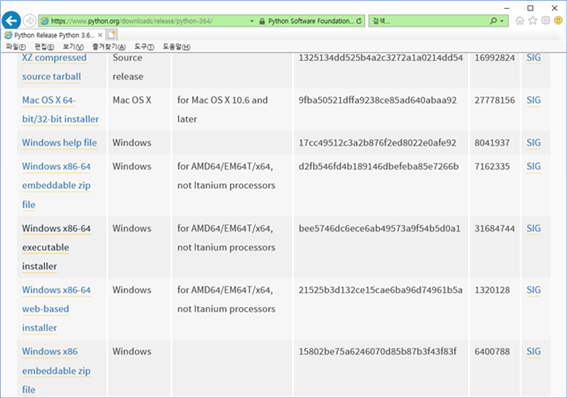This screenshot has width=567, height=398.
Task: Open the Tools gear icon
Action: pos(545,21)
